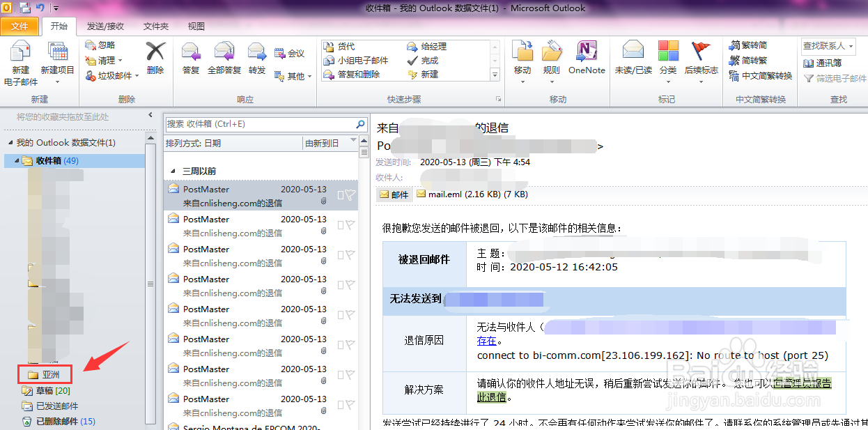Open the mail.eml attachment
868x430 pixels.
472,194
